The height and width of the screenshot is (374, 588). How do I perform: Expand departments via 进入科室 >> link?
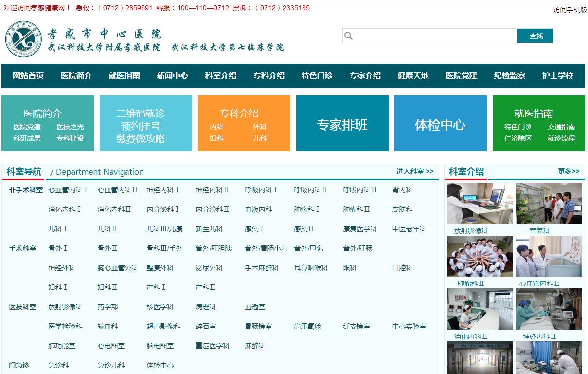(414, 171)
